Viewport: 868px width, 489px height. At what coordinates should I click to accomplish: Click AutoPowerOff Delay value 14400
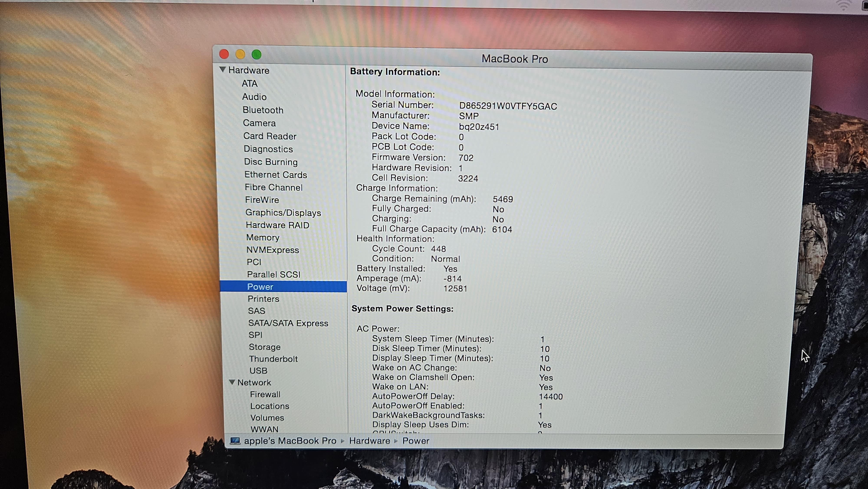(551, 396)
